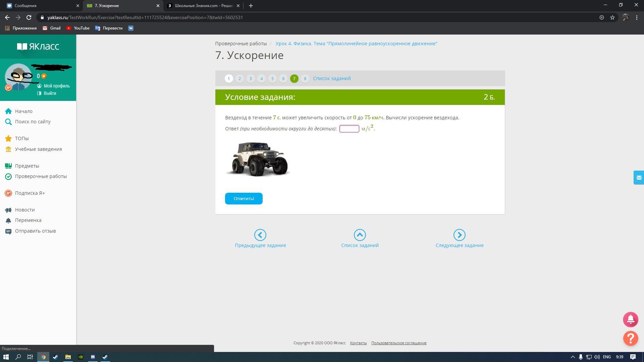Click in the answer input field
The height and width of the screenshot is (362, 644).
[349, 129]
